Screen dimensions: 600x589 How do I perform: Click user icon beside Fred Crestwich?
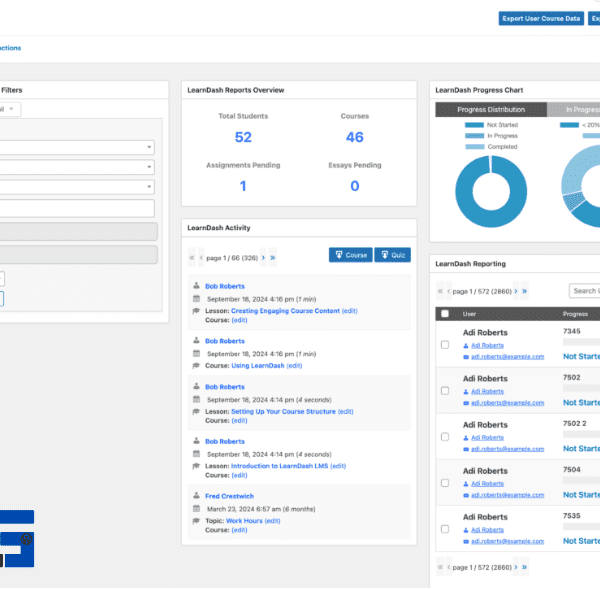(x=196, y=495)
